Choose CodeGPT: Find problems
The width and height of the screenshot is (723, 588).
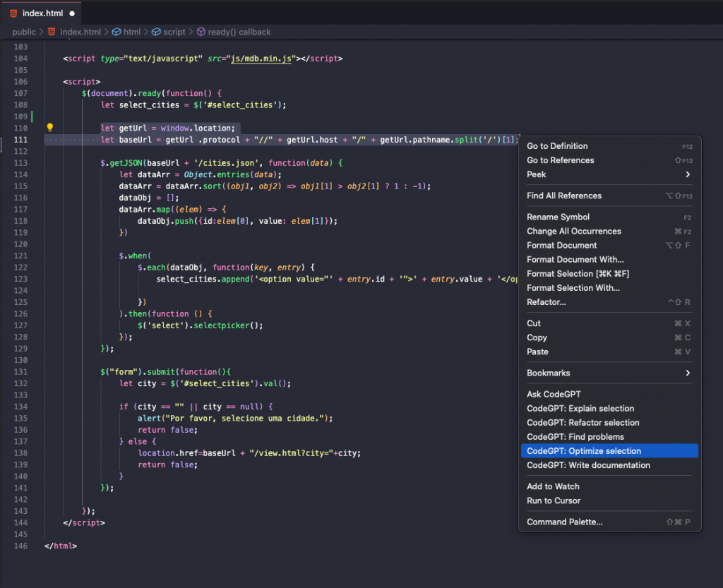click(609, 437)
